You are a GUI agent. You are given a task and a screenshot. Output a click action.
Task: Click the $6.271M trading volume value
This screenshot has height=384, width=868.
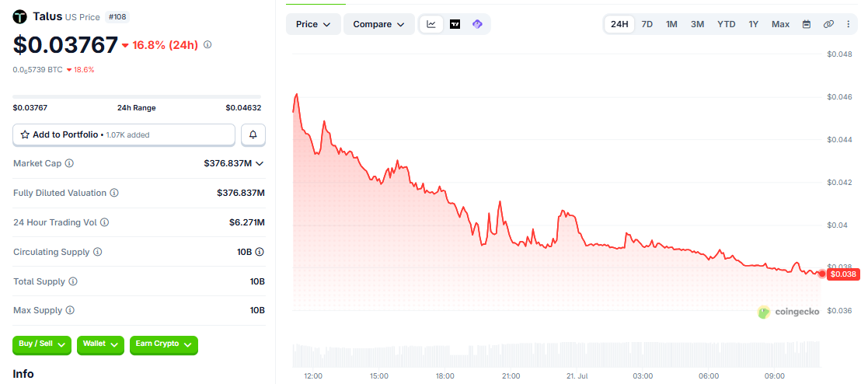[x=247, y=222]
